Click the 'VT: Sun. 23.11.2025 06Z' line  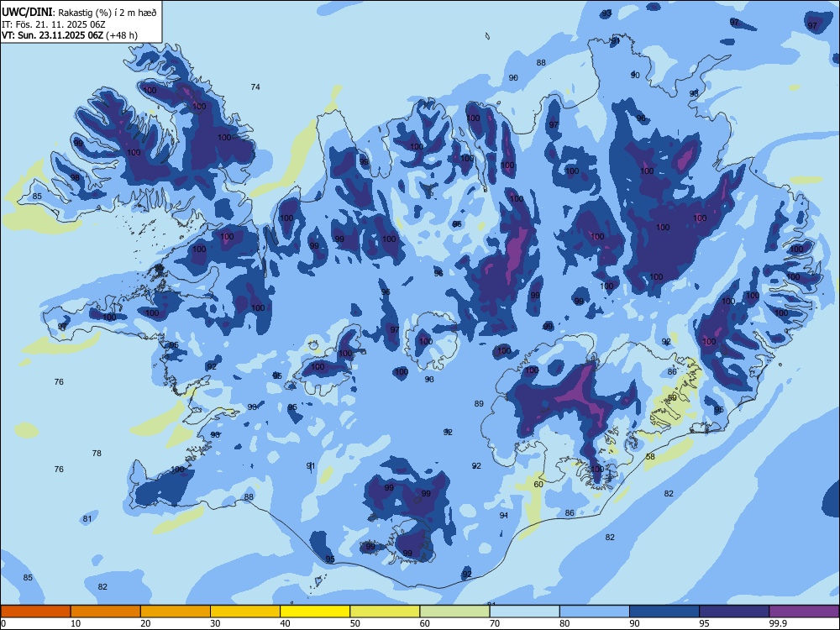point(52,35)
